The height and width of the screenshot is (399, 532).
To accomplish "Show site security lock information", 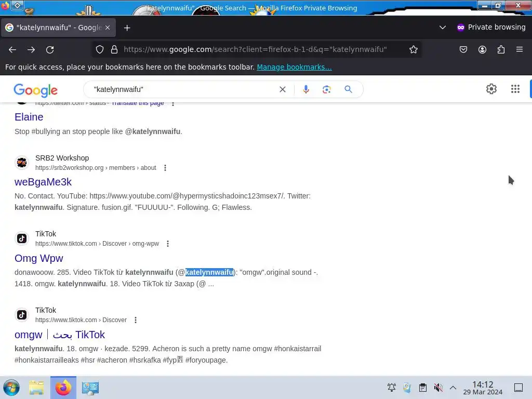I will [x=114, y=49].
